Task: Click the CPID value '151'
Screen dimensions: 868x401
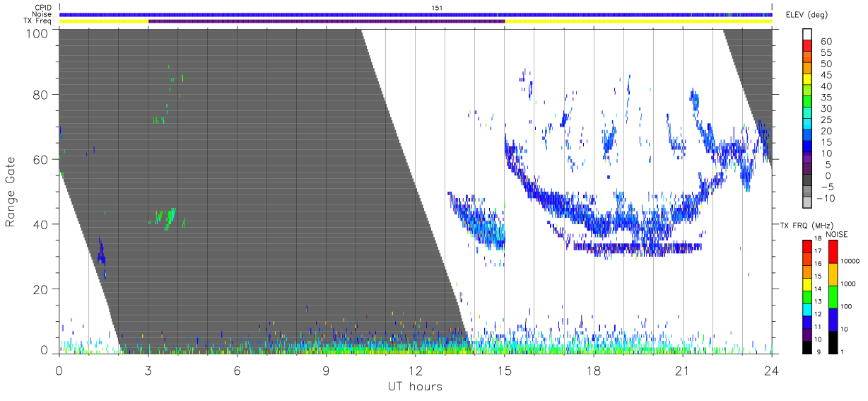Action: [x=437, y=8]
